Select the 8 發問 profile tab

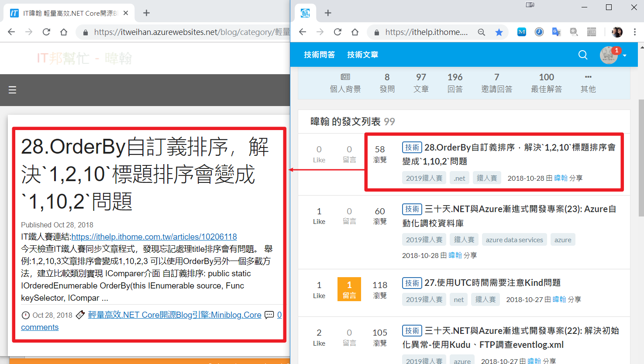pos(387,83)
